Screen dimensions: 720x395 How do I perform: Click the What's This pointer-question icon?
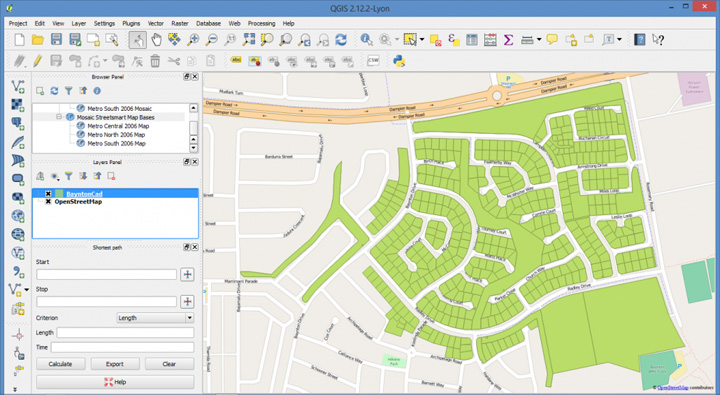[x=658, y=40]
